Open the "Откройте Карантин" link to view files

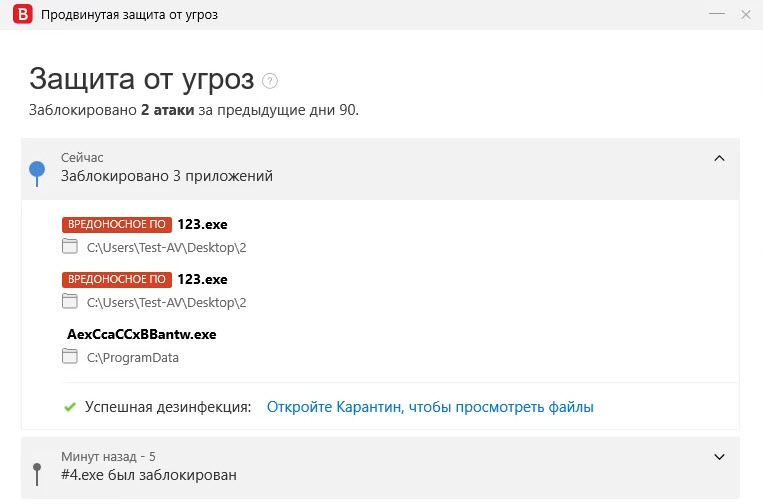[430, 407]
